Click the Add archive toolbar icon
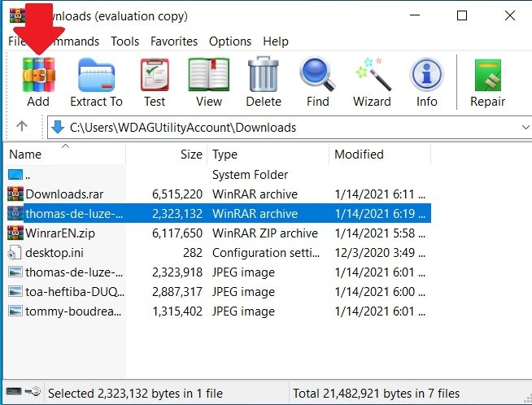 pos(38,75)
